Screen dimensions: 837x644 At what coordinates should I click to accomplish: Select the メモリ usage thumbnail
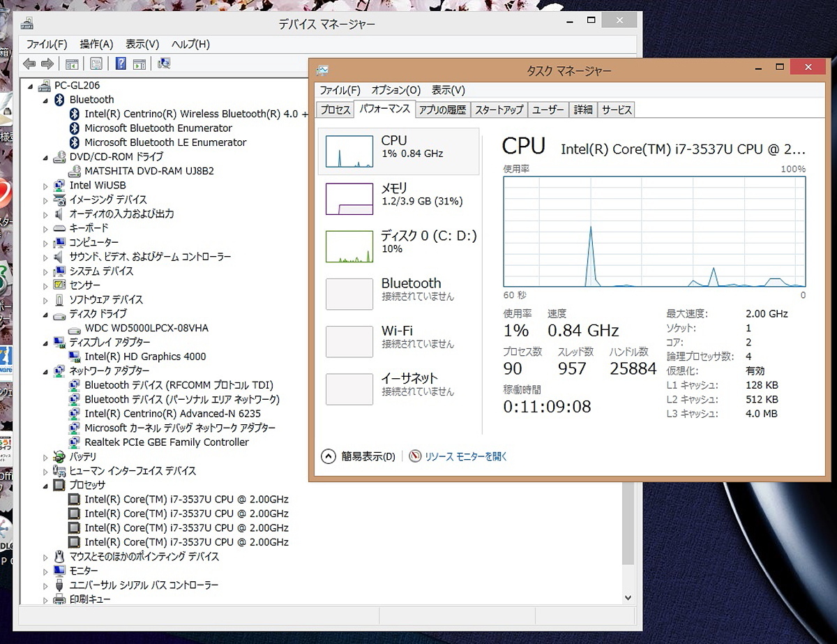pyautogui.click(x=349, y=199)
